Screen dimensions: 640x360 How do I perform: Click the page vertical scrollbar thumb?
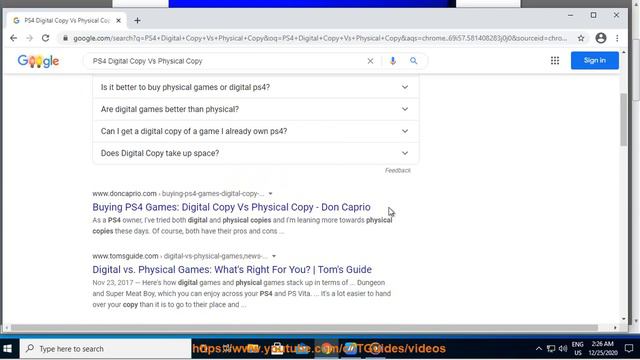pos(623,120)
